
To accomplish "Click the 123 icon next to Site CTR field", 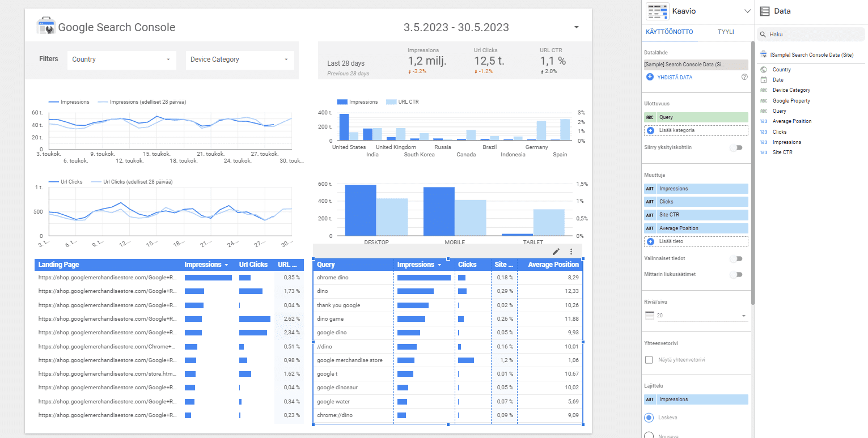I will [764, 152].
